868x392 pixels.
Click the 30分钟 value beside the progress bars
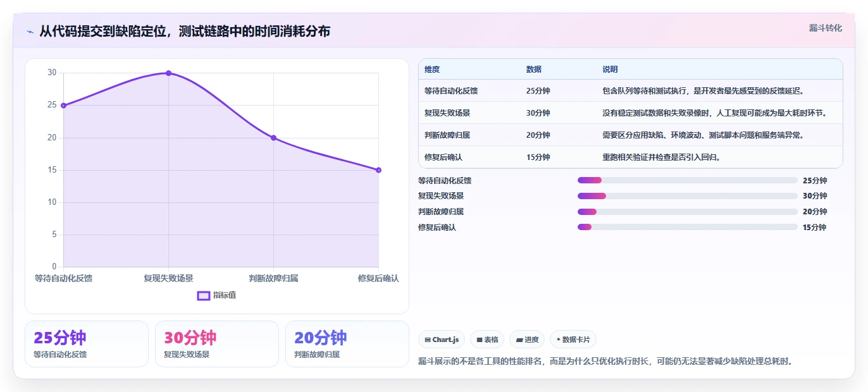(x=815, y=196)
